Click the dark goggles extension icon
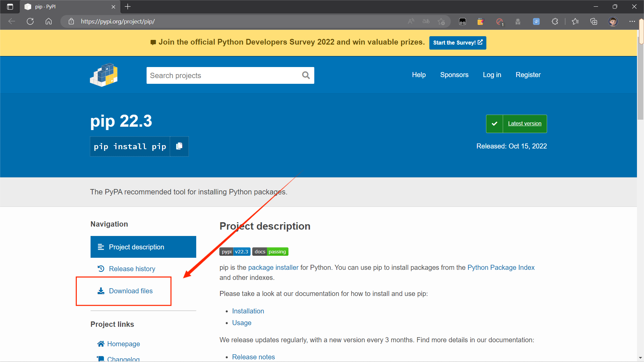This screenshot has width=644, height=362. [463, 22]
